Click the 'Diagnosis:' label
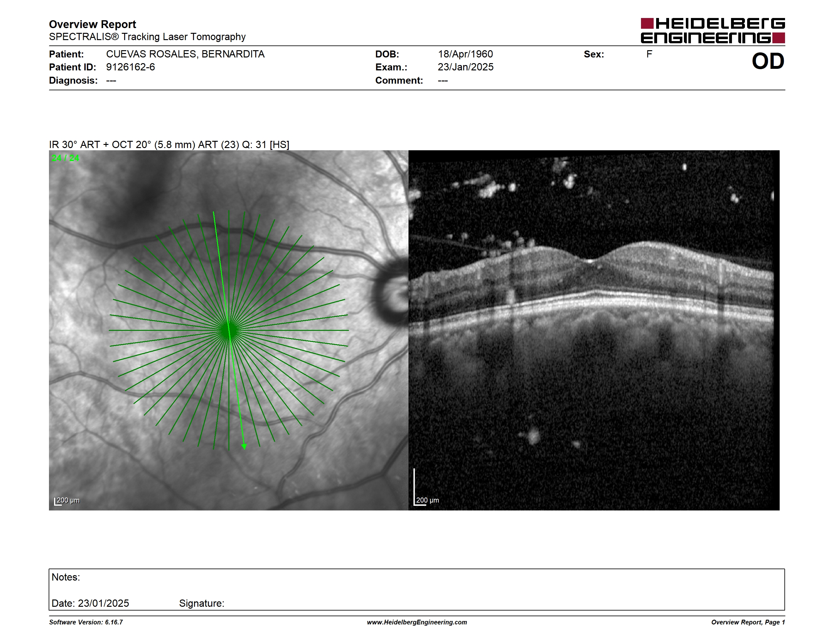 pos(73,80)
